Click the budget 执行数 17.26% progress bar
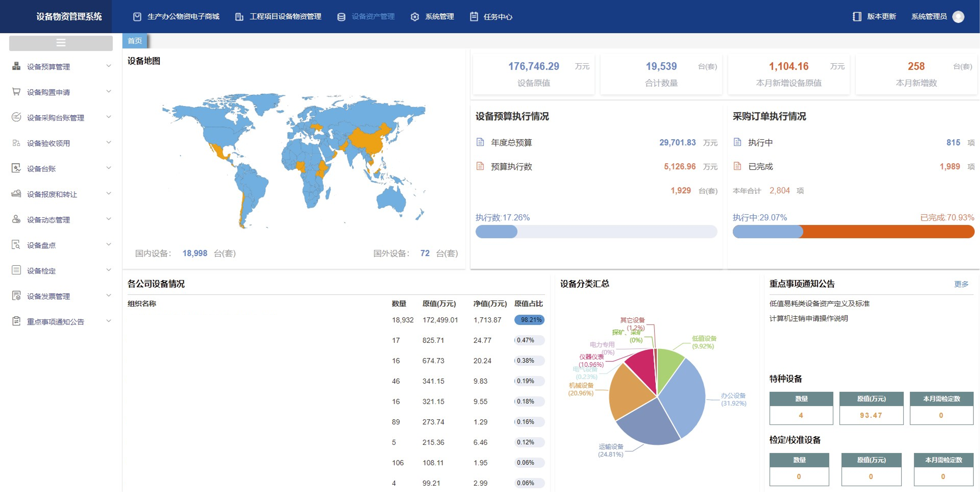The width and height of the screenshot is (980, 492). pyautogui.click(x=596, y=232)
